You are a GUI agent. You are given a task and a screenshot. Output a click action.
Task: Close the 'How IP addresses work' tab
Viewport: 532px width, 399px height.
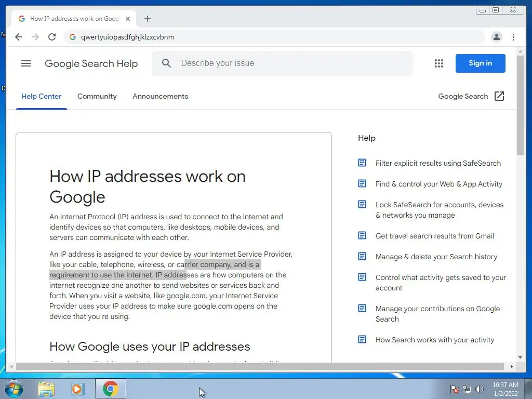128,19
